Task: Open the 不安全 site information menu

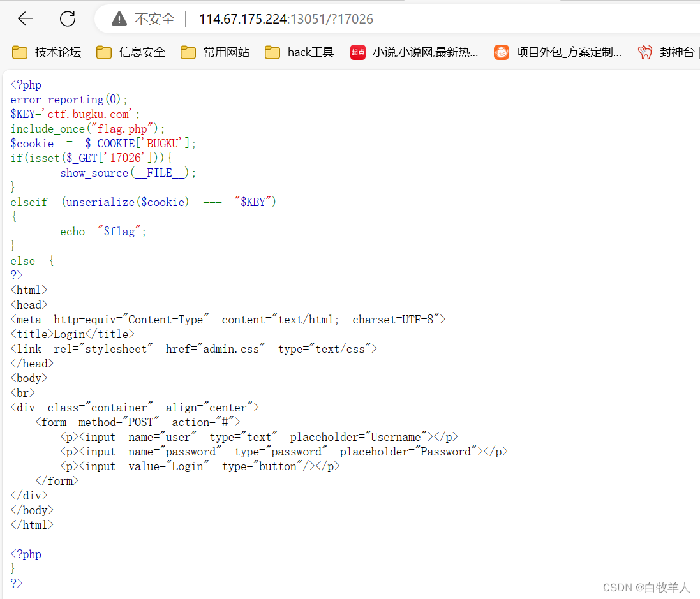Action: tap(142, 18)
